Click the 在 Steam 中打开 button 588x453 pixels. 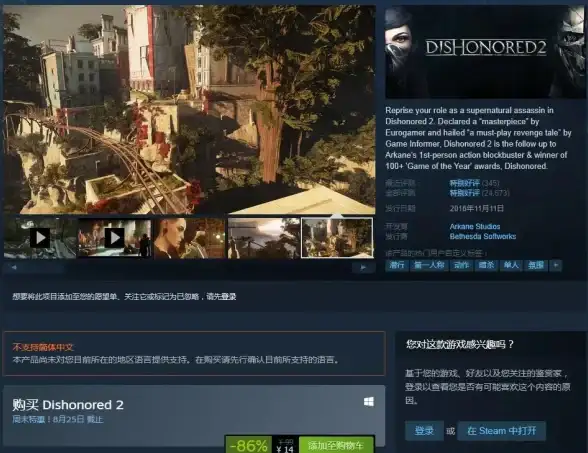tap(501, 430)
